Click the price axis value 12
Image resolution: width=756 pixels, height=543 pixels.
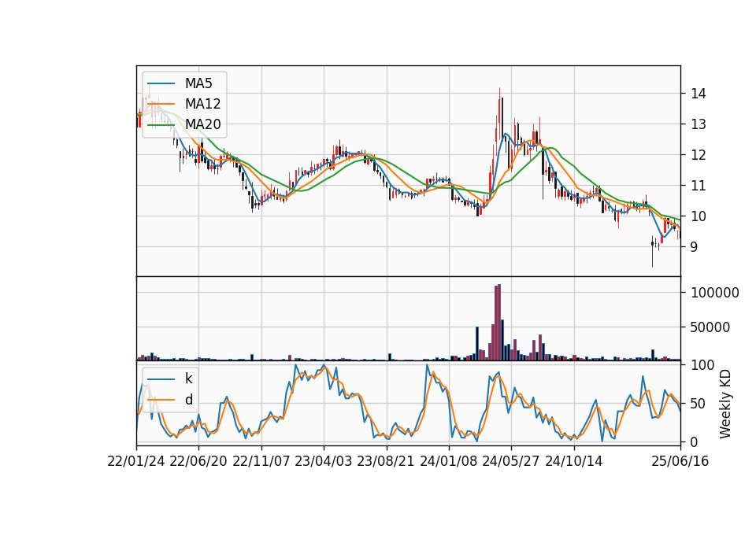(699, 155)
